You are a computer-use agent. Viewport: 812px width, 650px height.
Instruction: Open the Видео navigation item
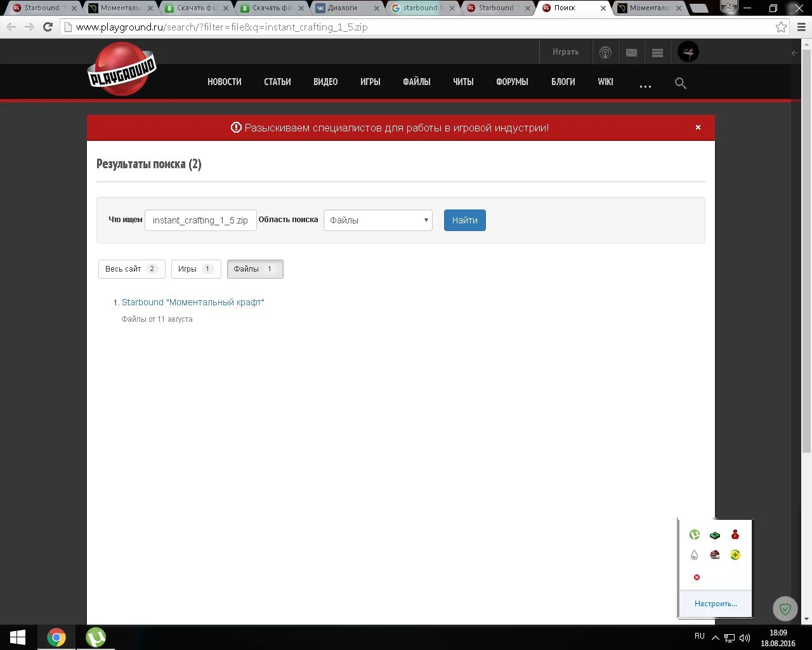(x=325, y=82)
